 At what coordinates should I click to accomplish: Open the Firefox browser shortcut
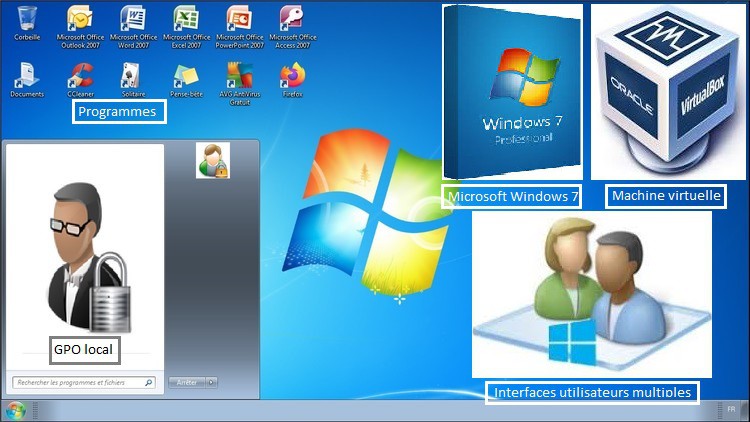tap(293, 80)
